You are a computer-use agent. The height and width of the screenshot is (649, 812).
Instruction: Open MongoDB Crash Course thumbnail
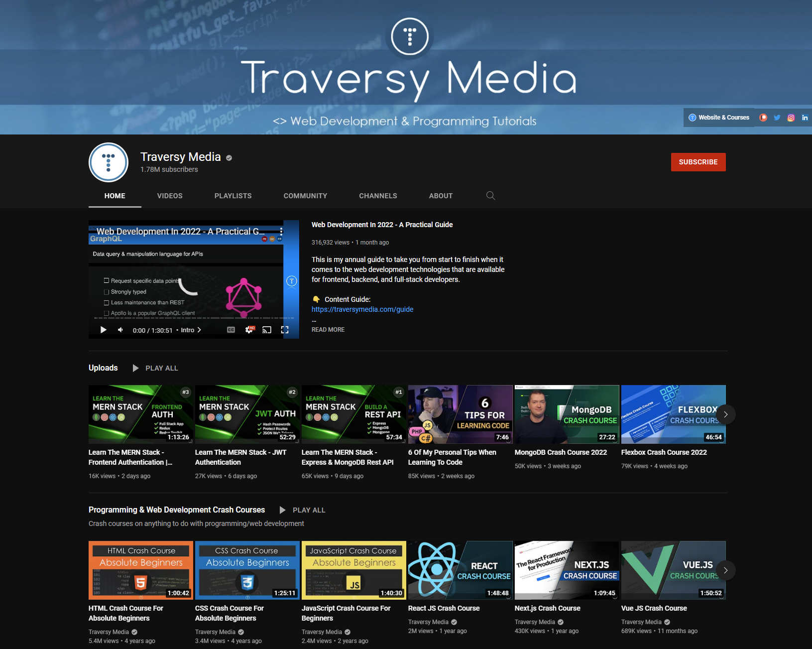coord(567,414)
